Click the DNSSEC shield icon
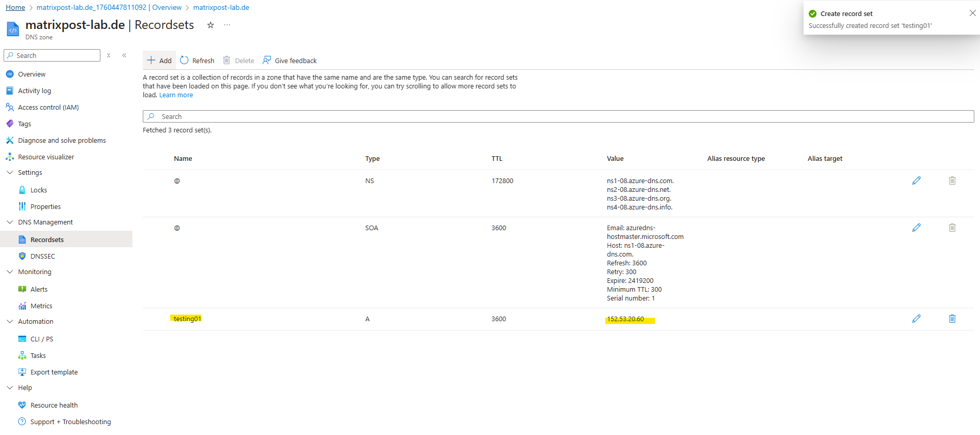980x435 pixels. click(22, 256)
